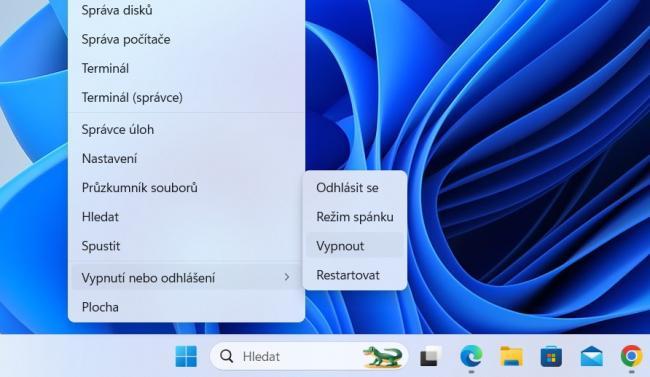The image size is (650, 377).
Task: Open the Windows Start button
Action: pos(186,356)
